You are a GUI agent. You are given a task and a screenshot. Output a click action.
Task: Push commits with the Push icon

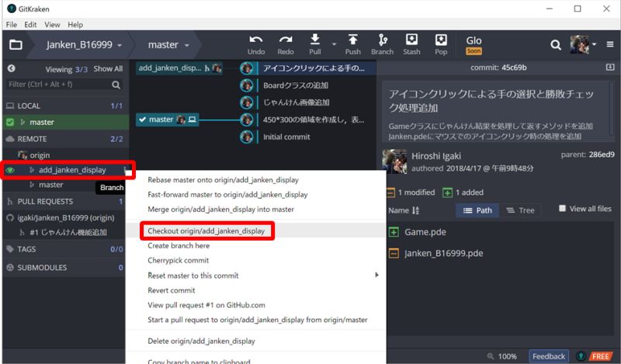pyautogui.click(x=352, y=40)
